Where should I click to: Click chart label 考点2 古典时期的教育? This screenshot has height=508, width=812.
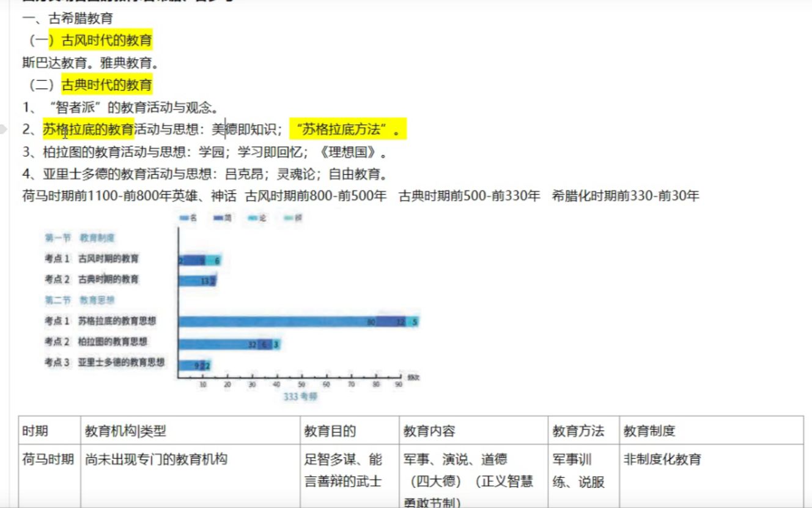92,280
